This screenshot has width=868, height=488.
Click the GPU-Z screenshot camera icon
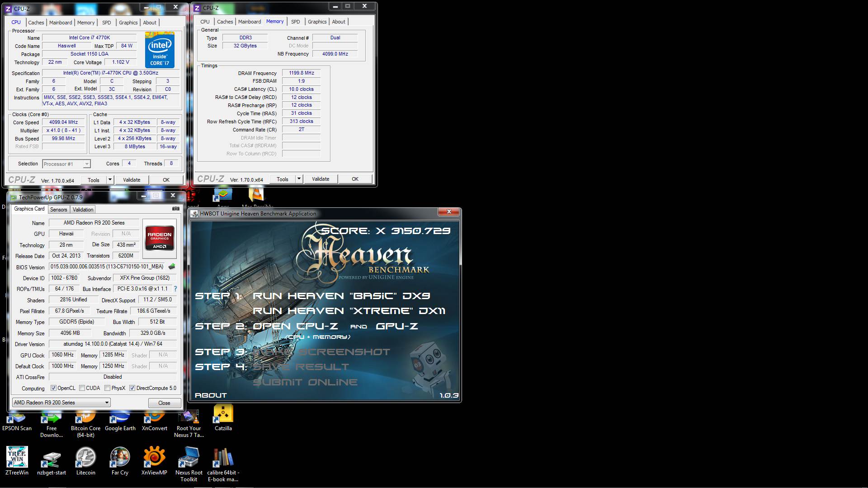[x=175, y=209]
